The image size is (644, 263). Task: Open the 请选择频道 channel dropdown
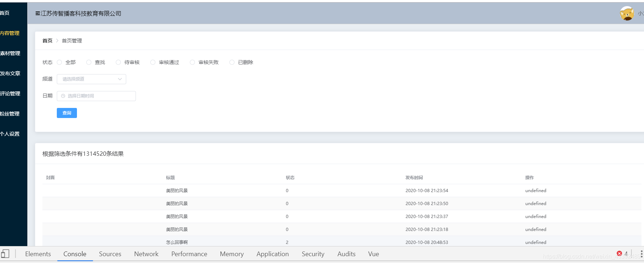[x=91, y=79]
